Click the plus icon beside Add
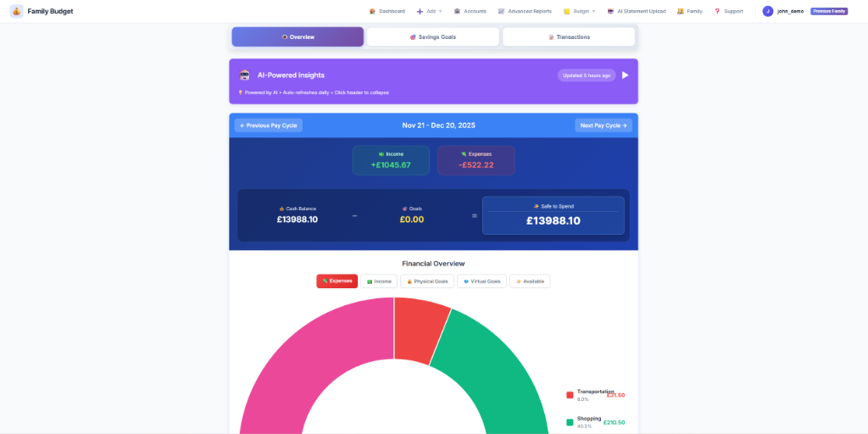Viewport: 868px width, 434px height. click(420, 11)
